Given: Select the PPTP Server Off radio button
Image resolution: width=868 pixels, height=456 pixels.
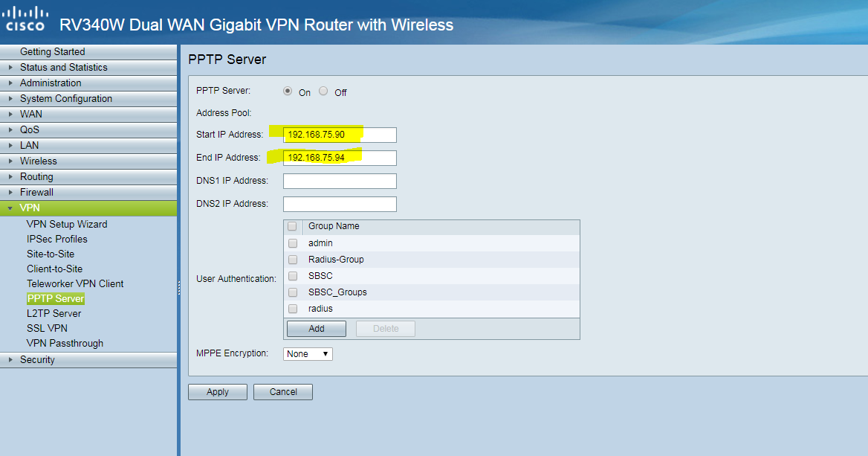Looking at the screenshot, I should click(323, 91).
